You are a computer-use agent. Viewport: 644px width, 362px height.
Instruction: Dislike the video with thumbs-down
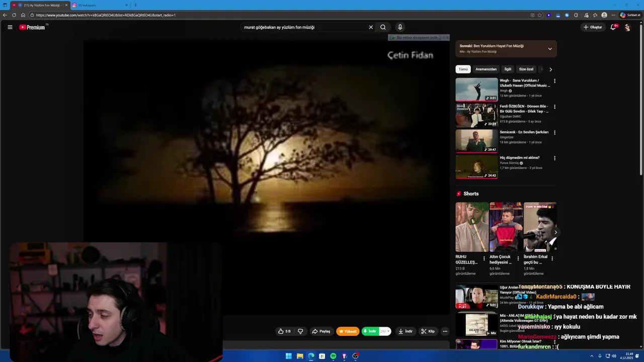tap(300, 331)
